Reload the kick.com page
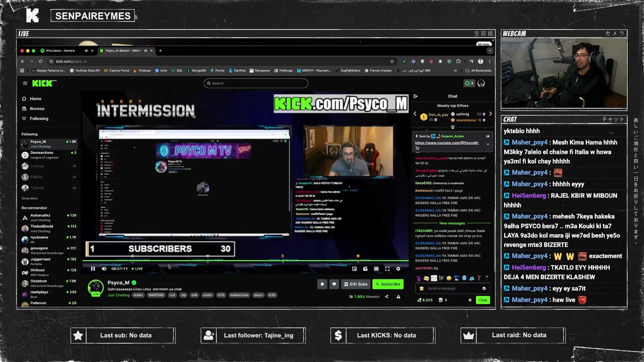The width and height of the screenshot is (644, 362). (x=40, y=61)
